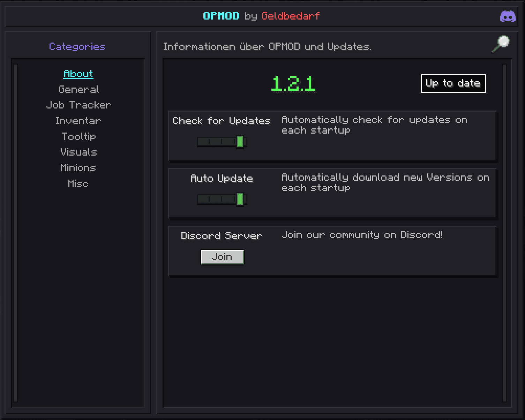Open the Job Tracker category
Screen dimensions: 525x420
[x=78, y=105]
